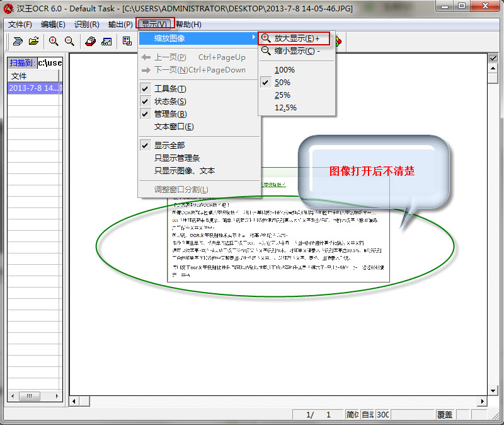Click the Zoom Out magnifier icon
The width and height of the screenshot is (504, 425).
(x=69, y=41)
